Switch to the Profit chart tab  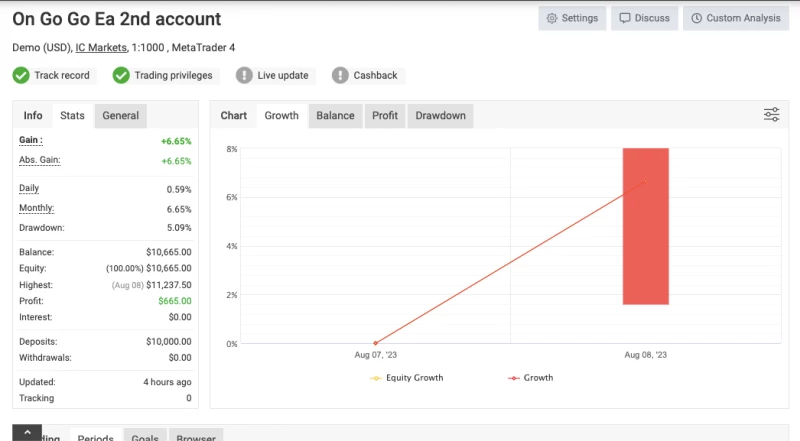point(385,116)
